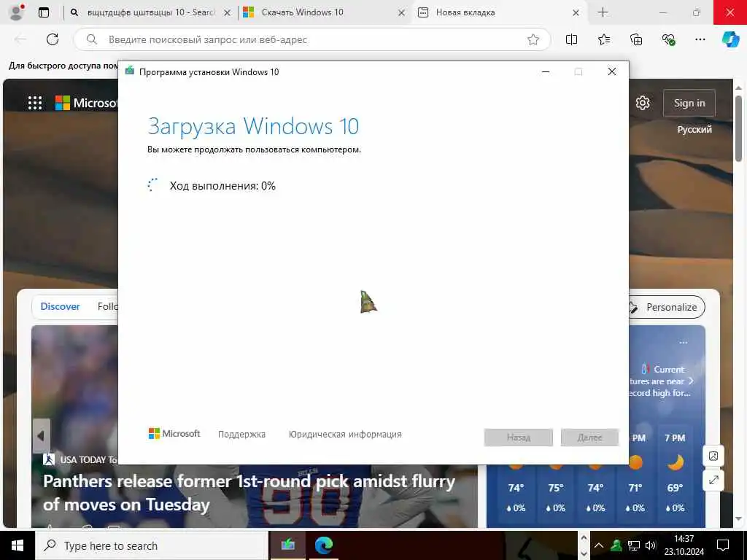Click Microsoft Edge taskbar icon
The width and height of the screenshot is (747, 560).
point(323,545)
